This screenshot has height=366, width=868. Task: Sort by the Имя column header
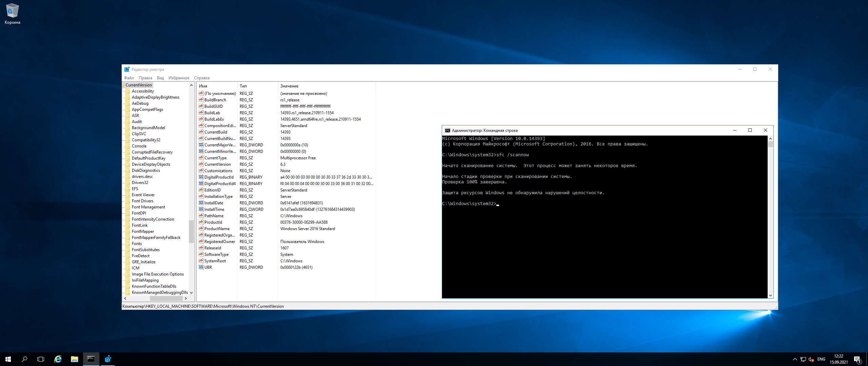tap(217, 86)
